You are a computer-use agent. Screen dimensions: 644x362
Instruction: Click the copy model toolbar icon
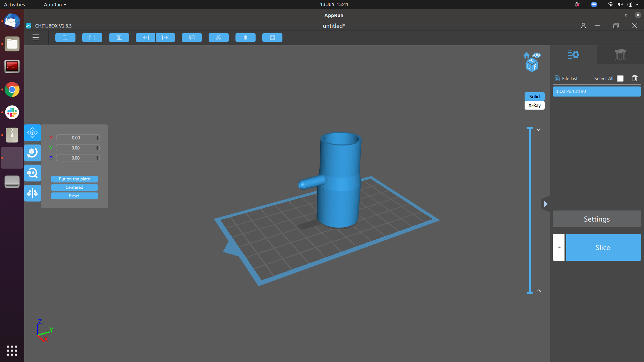point(192,38)
